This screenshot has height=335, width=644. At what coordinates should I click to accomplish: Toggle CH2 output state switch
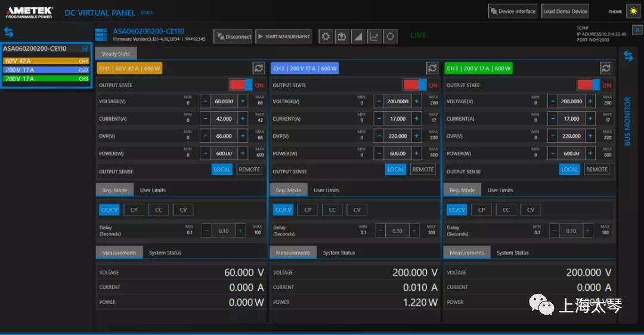point(415,85)
